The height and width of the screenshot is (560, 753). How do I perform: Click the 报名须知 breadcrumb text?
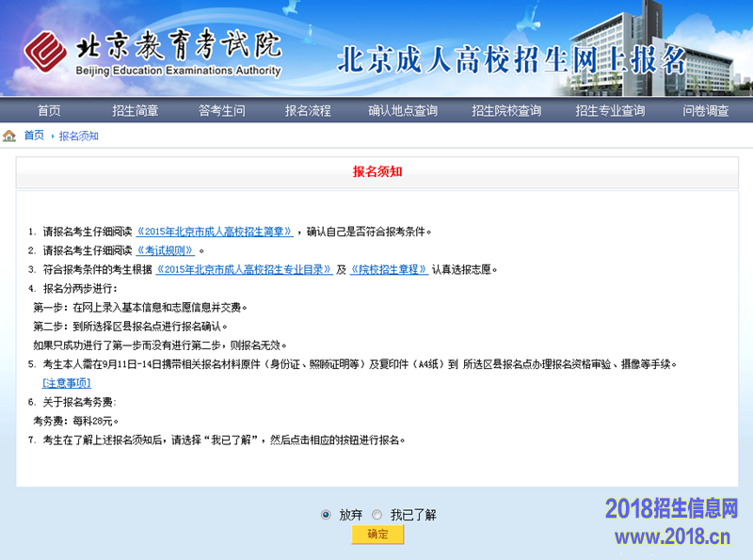point(78,136)
